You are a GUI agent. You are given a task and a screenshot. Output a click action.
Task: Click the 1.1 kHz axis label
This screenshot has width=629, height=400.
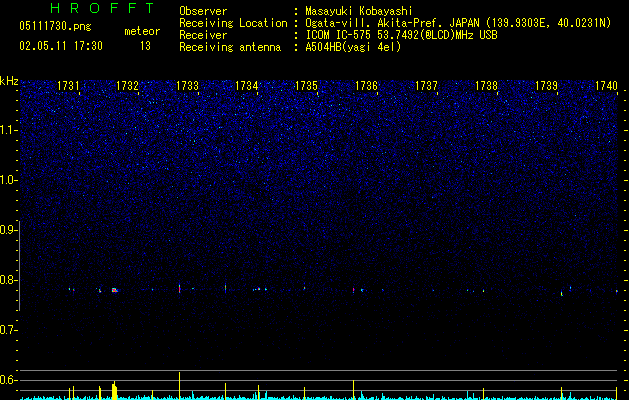8,130
